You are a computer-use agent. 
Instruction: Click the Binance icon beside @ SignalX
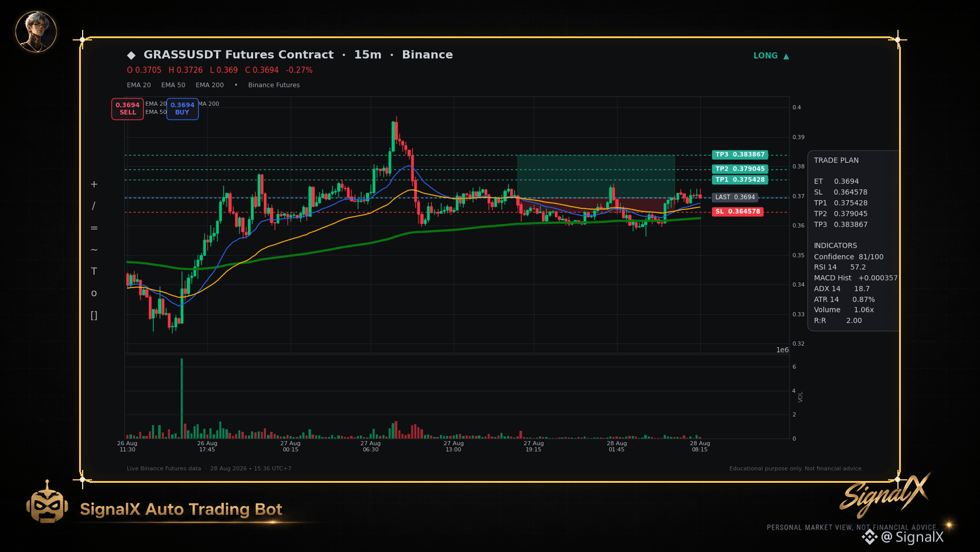[870, 537]
